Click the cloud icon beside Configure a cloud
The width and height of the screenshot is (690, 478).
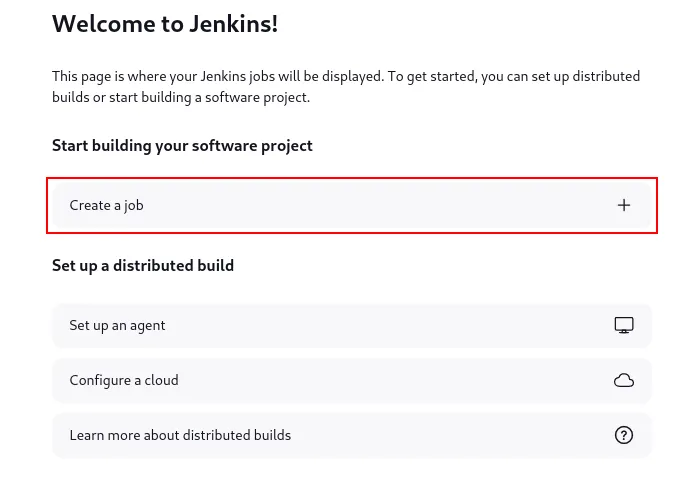[624, 380]
